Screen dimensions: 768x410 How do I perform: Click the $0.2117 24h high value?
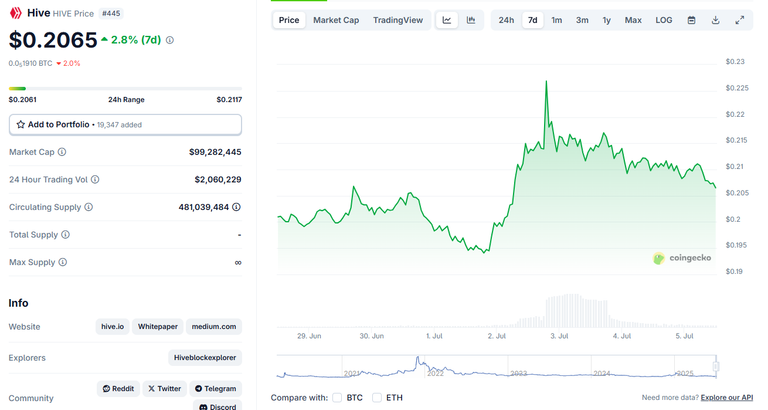[x=229, y=99]
